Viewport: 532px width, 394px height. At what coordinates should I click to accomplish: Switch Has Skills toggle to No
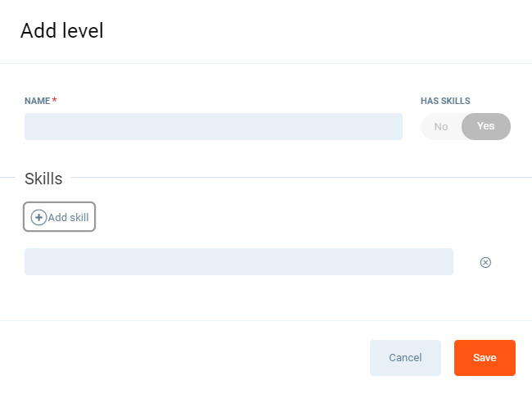point(441,127)
